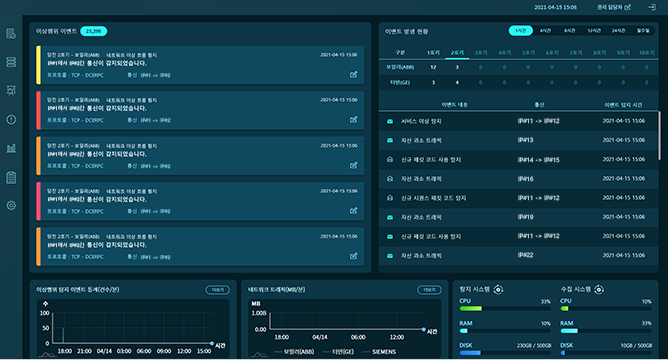Open the stacked database icon in sidebar

(11, 62)
